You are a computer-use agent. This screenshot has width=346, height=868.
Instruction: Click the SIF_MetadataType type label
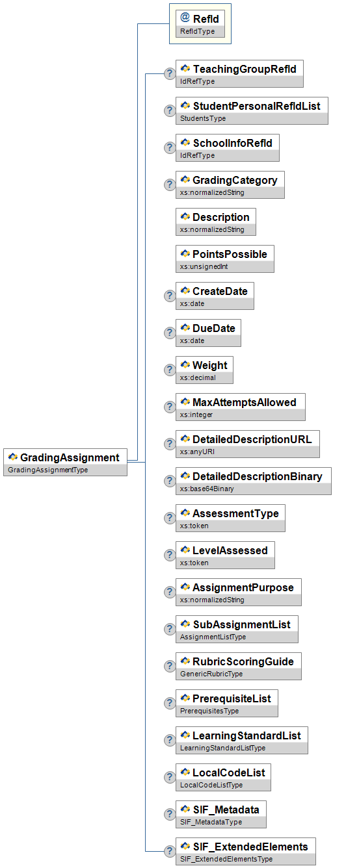211,822
